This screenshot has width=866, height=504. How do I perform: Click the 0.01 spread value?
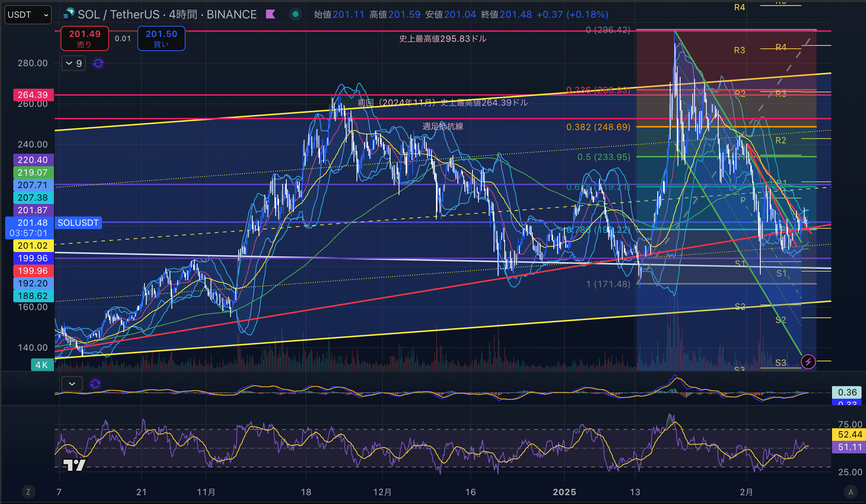point(123,39)
